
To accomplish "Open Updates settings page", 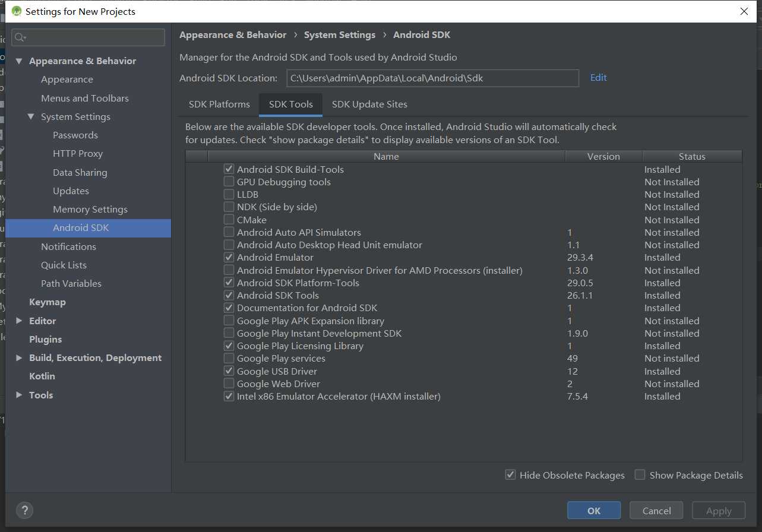I will [71, 191].
